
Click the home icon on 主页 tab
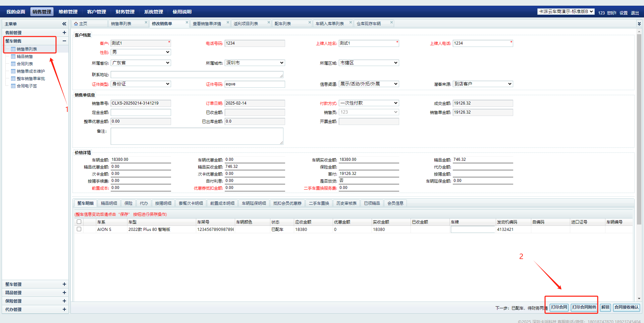point(76,24)
